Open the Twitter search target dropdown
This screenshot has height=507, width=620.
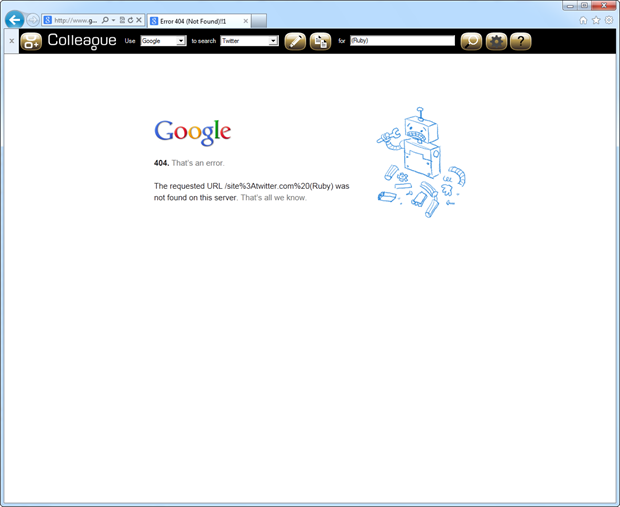click(x=249, y=41)
